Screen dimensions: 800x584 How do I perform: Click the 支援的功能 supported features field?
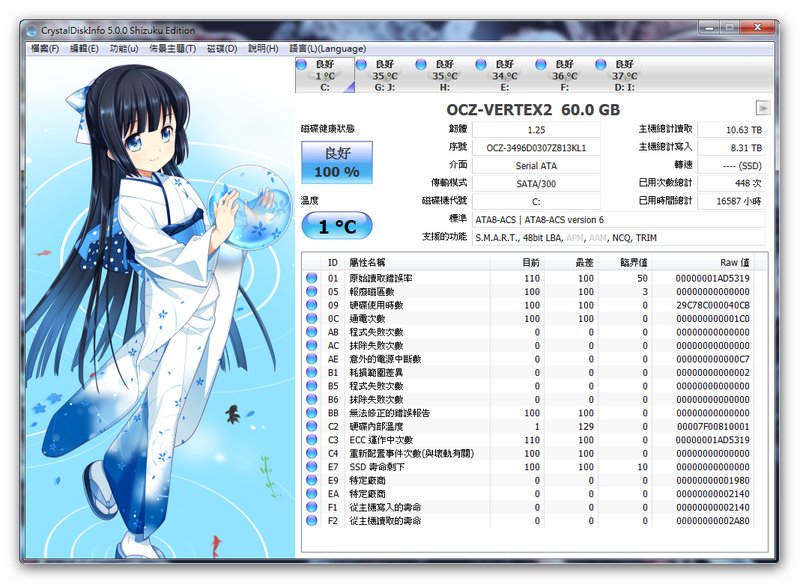[619, 238]
